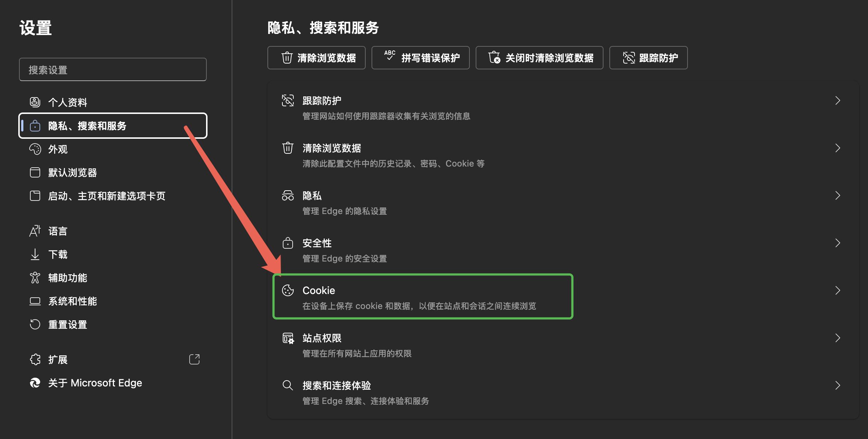Image resolution: width=868 pixels, height=439 pixels.
Task: Click the external link icon on 扩展 row
Action: 194,359
